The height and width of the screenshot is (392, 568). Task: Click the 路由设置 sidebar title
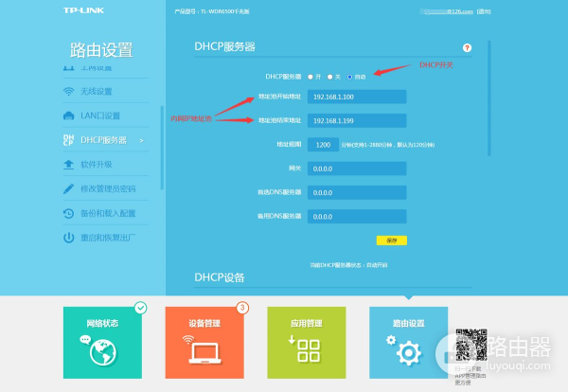coord(102,50)
